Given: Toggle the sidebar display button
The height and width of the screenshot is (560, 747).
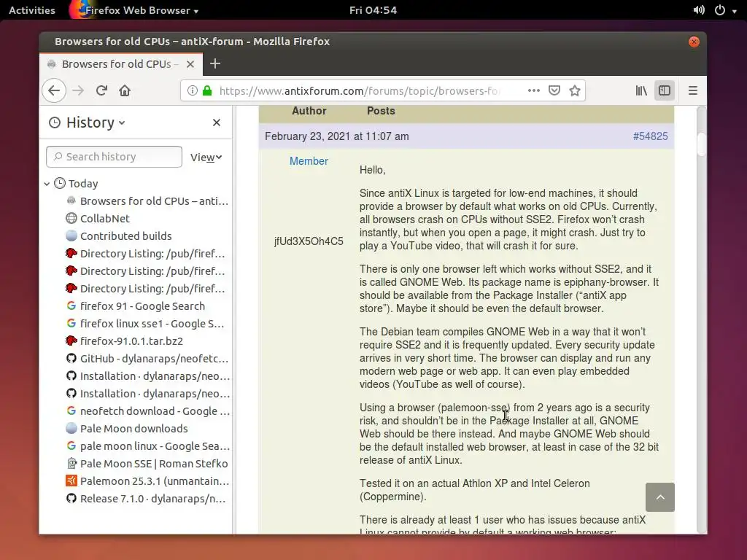Looking at the screenshot, I should click(x=665, y=90).
